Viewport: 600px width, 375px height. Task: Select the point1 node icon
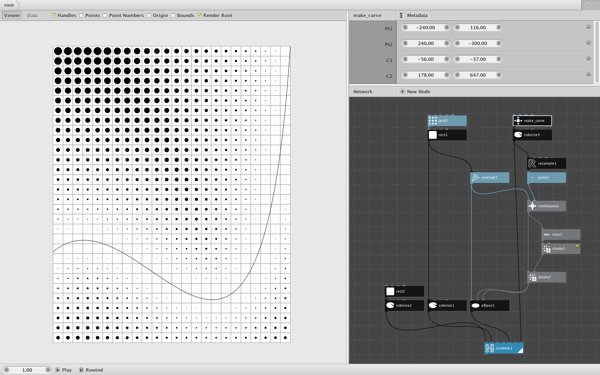tap(532, 178)
